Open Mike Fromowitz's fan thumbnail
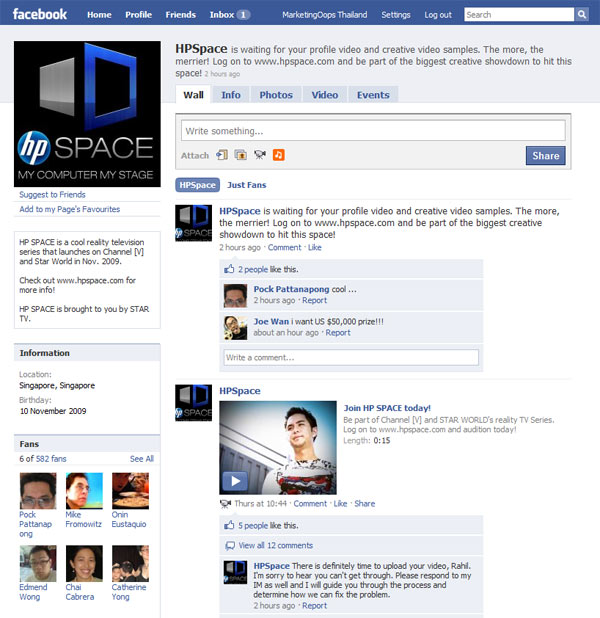 [x=84, y=491]
